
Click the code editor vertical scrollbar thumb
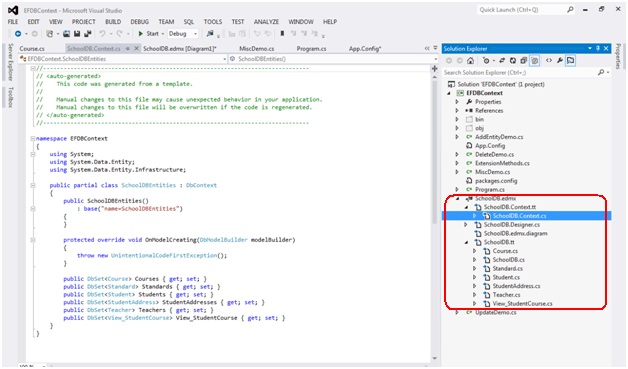[435, 151]
